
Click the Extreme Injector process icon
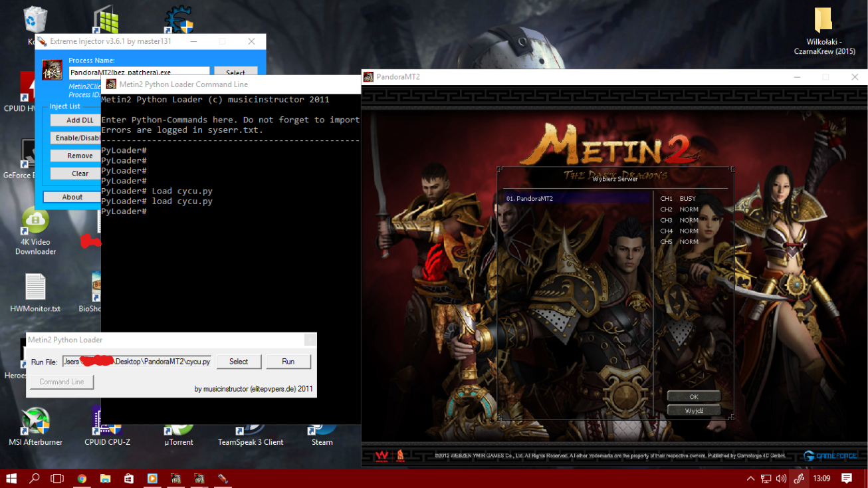tap(53, 70)
